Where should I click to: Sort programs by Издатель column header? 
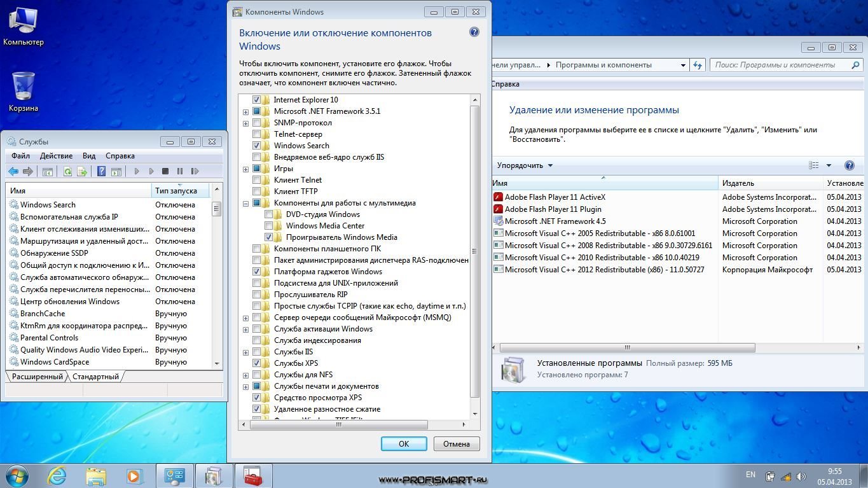[770, 183]
